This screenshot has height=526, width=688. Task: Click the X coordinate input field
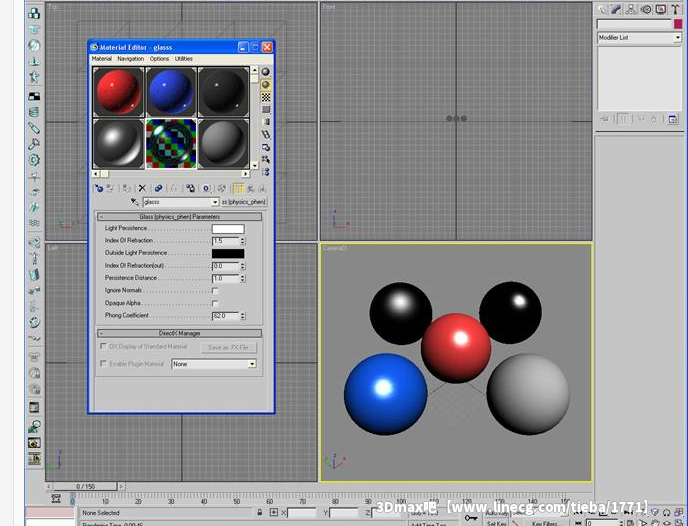coord(301,512)
